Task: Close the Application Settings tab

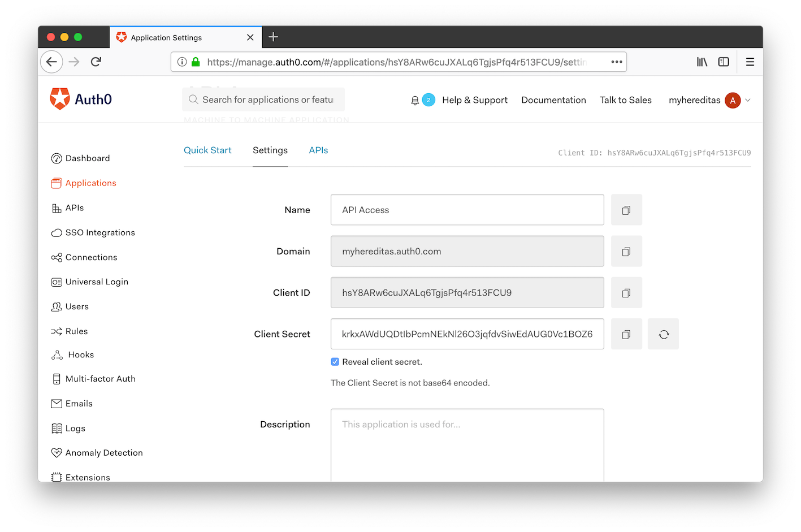Action: point(250,37)
